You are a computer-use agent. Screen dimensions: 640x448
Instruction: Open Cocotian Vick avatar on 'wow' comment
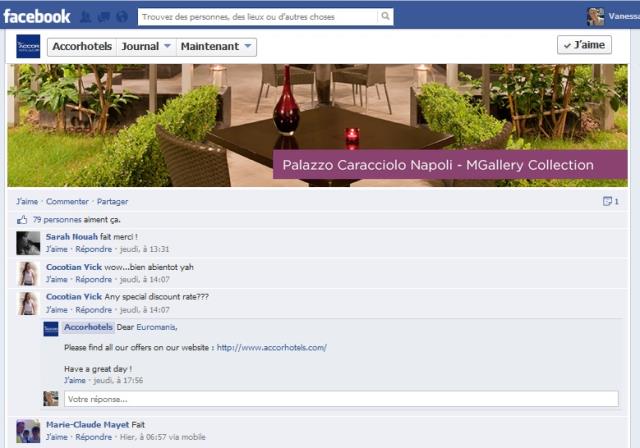(x=28, y=273)
